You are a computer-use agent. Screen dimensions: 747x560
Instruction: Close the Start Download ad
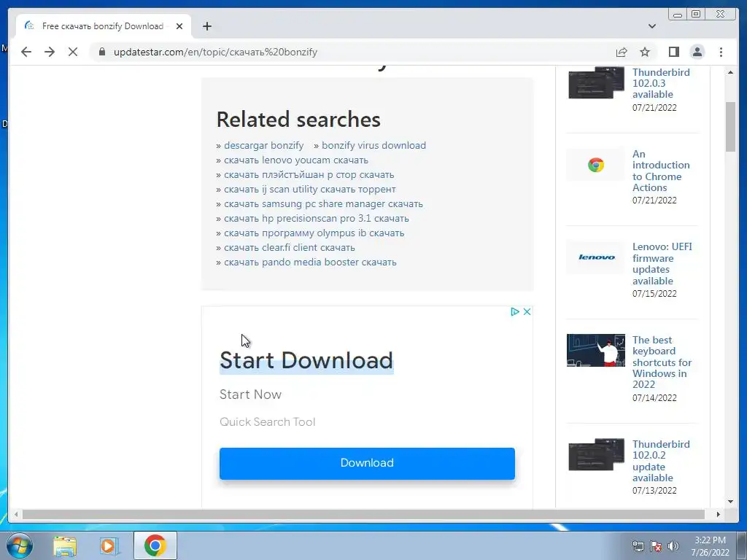tap(527, 311)
